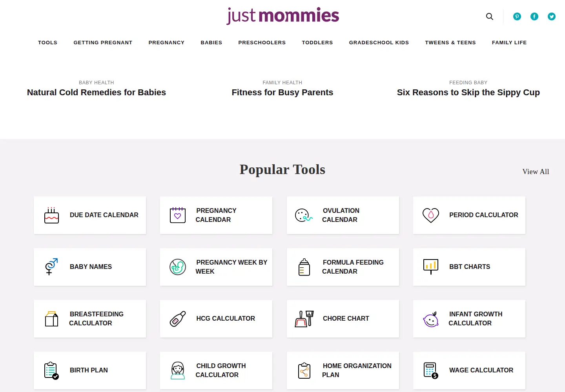Screen dimensions: 565x392
Task: Open the Family Life menu item
Action: pyautogui.click(x=509, y=42)
